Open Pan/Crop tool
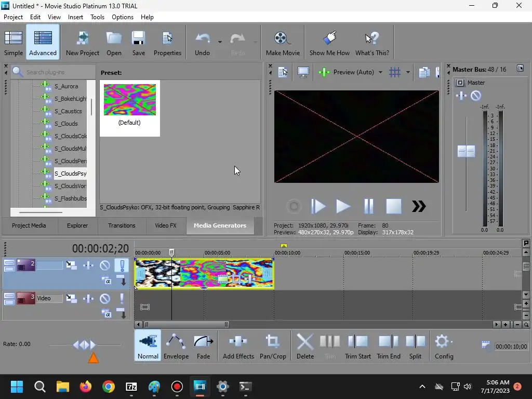Screen dimensions: 532x399 click(x=273, y=345)
